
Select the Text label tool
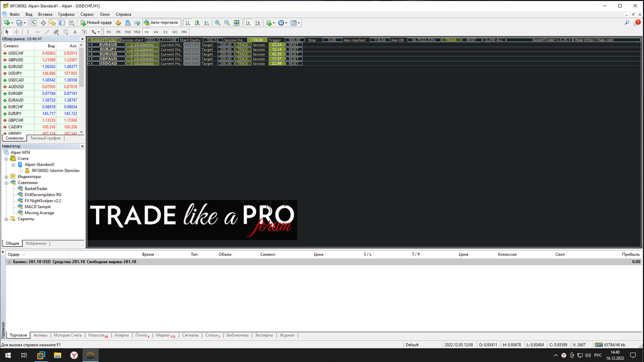point(75,32)
